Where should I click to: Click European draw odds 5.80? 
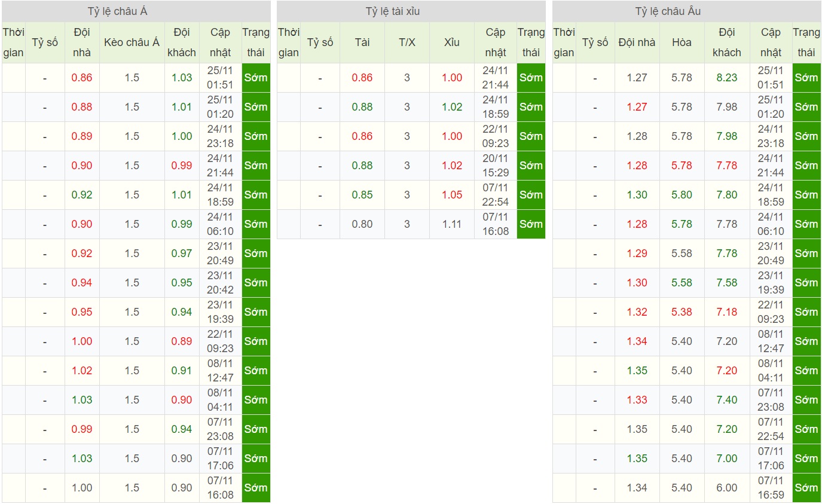682,195
